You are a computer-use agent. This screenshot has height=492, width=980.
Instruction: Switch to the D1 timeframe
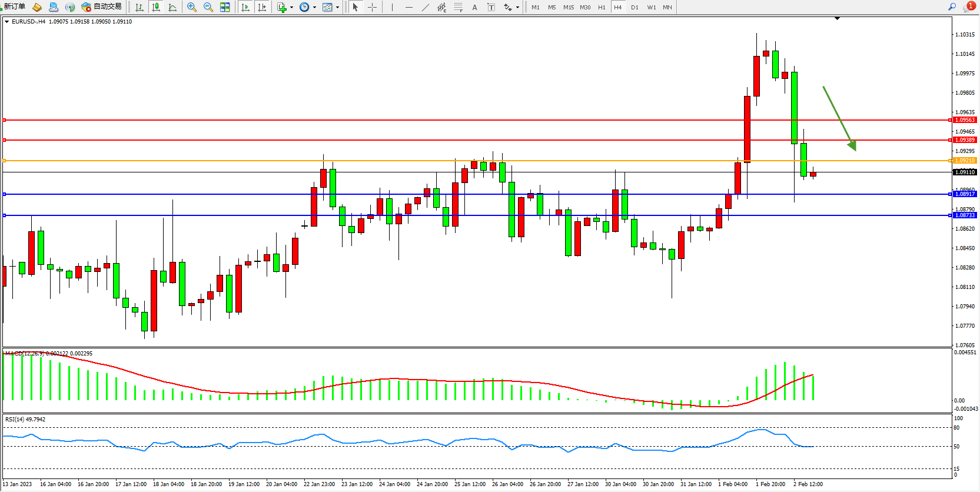tap(634, 7)
